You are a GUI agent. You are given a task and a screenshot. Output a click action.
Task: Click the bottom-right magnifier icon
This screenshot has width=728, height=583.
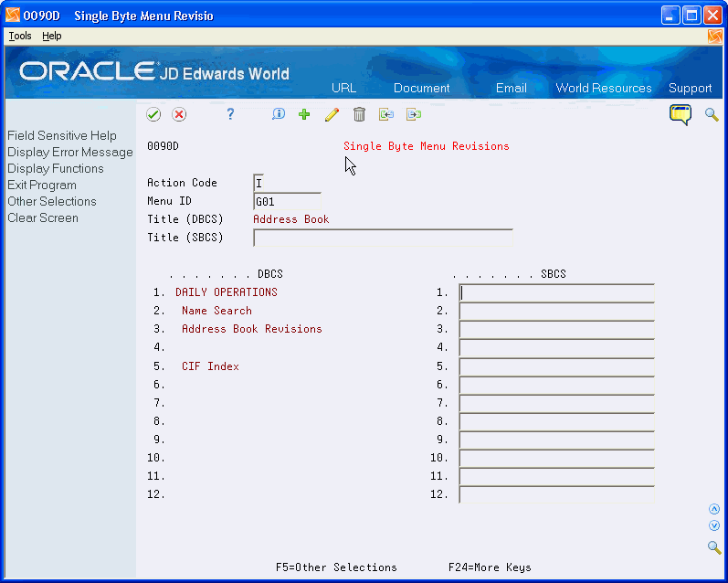pyautogui.click(x=714, y=547)
